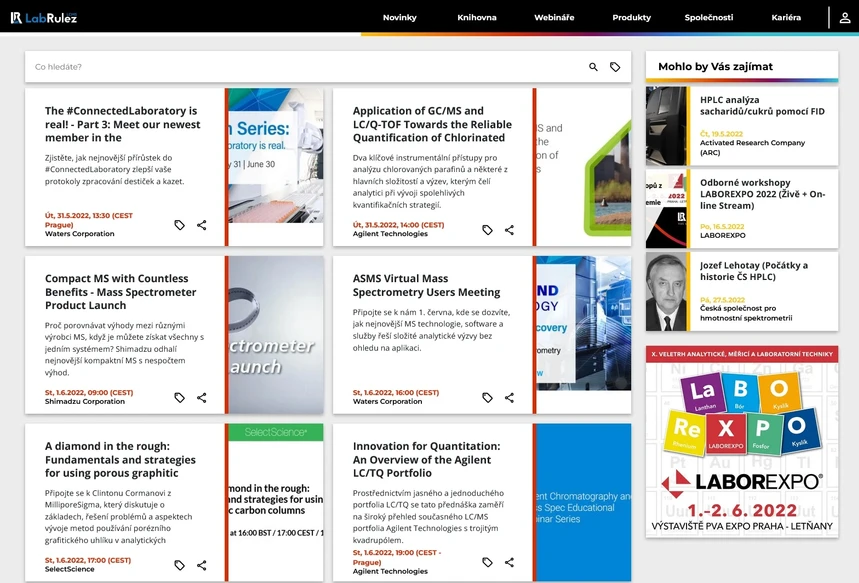
Task: Click tag icon on GC/MS Chlorinated card
Action: [488, 230]
